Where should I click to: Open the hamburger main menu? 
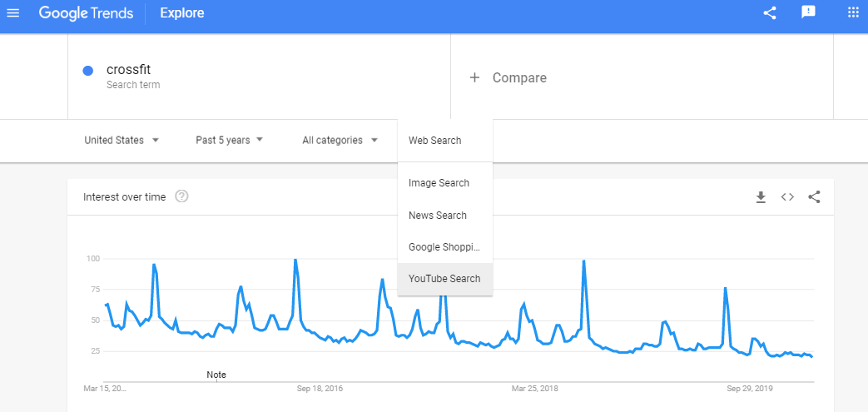(x=12, y=12)
